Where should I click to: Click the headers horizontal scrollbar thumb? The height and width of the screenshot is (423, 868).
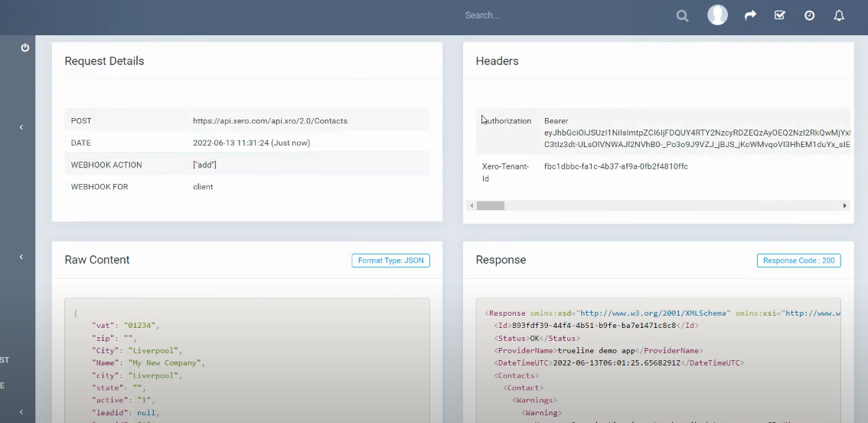point(491,205)
